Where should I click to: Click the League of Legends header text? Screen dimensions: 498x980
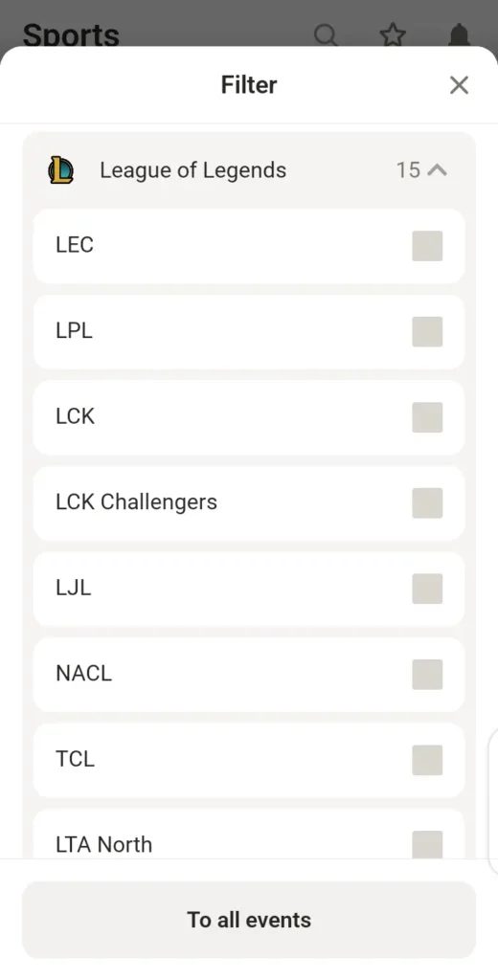193,170
